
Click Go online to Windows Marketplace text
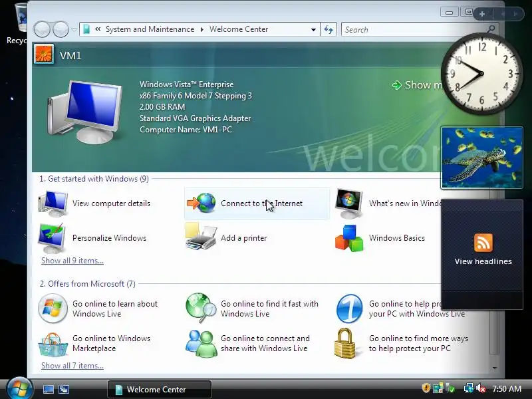(x=111, y=343)
